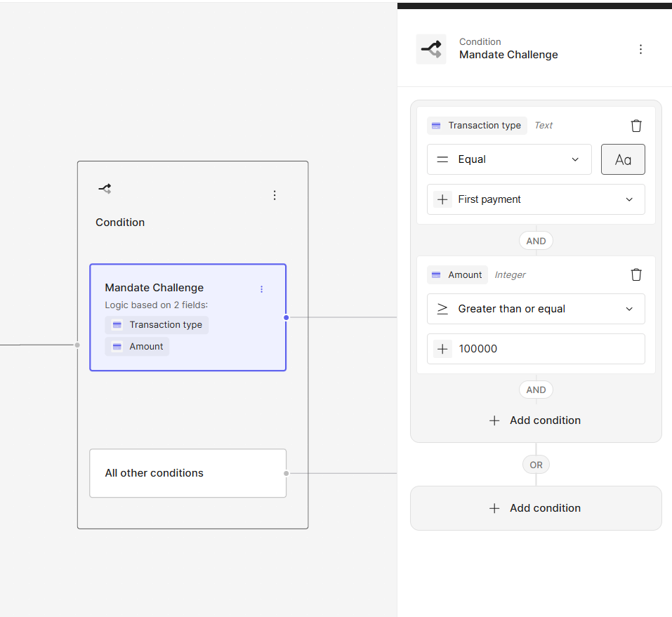Click the condition icon in panel header
The image size is (672, 617).
431,49
